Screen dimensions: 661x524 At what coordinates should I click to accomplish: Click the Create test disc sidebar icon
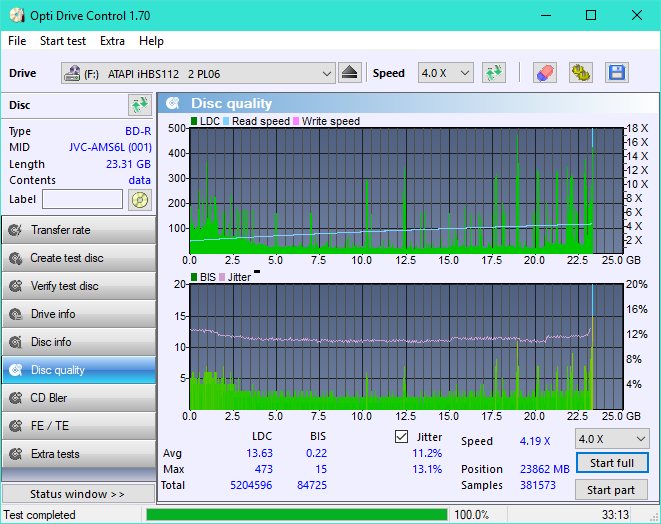pos(16,258)
